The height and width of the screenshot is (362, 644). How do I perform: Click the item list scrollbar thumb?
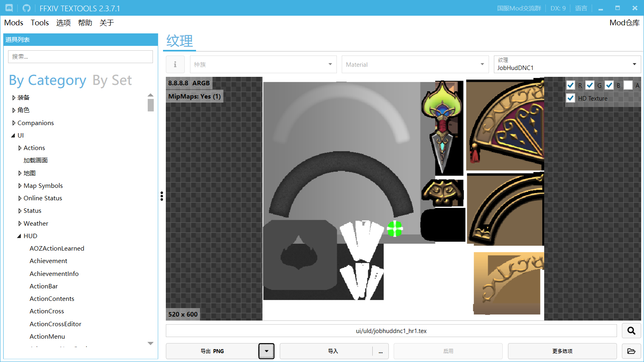(151, 105)
